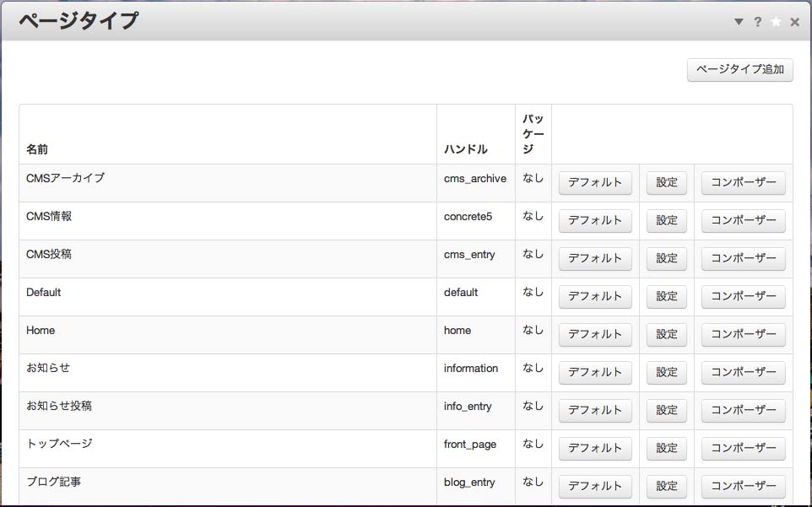This screenshot has width=812, height=507.
Task: Select the CMS投稿 name cell
Action: (228, 259)
